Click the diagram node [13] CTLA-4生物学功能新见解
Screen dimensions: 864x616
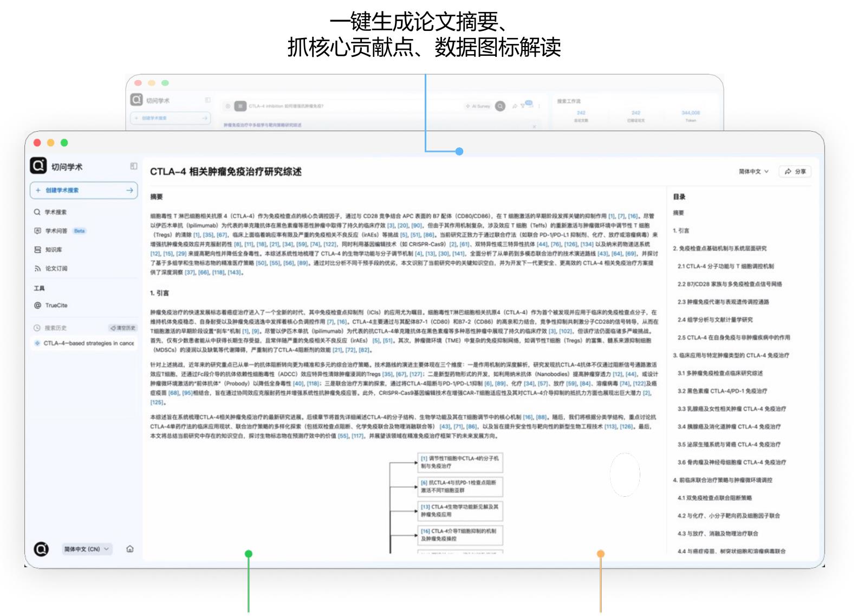[460, 511]
